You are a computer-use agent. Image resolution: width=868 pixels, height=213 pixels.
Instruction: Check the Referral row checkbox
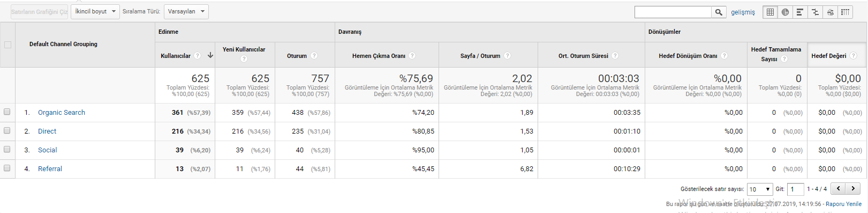tap(7, 168)
